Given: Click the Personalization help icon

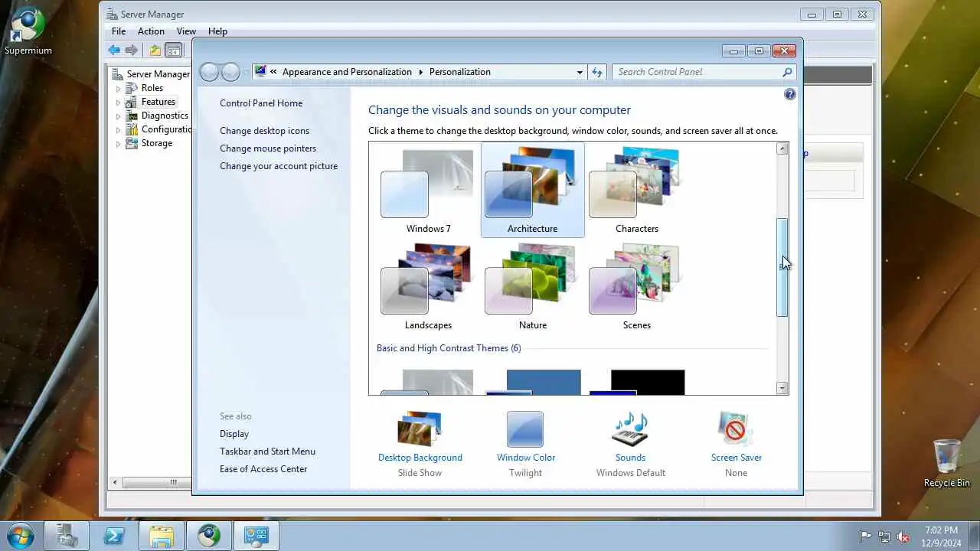Looking at the screenshot, I should [790, 94].
